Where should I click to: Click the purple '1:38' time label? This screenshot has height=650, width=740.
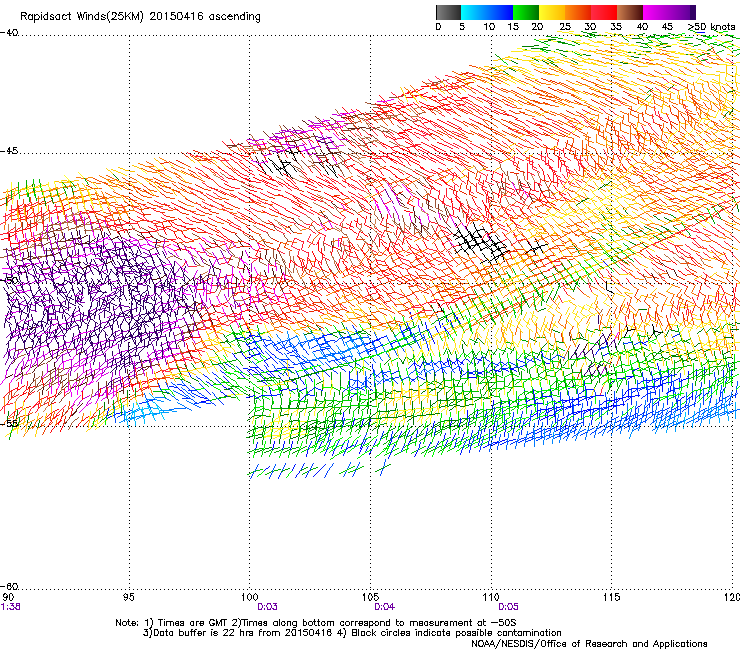tap(10, 607)
